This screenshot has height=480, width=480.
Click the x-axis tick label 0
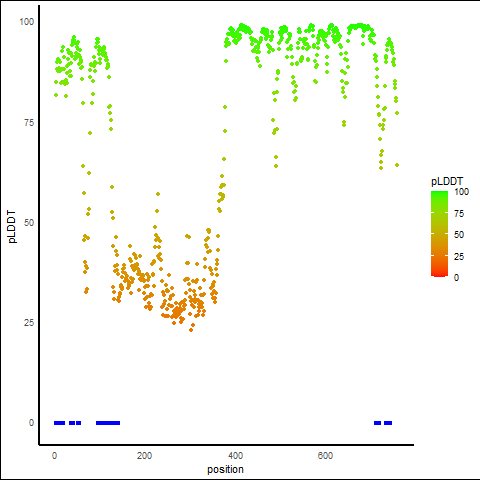(54, 455)
